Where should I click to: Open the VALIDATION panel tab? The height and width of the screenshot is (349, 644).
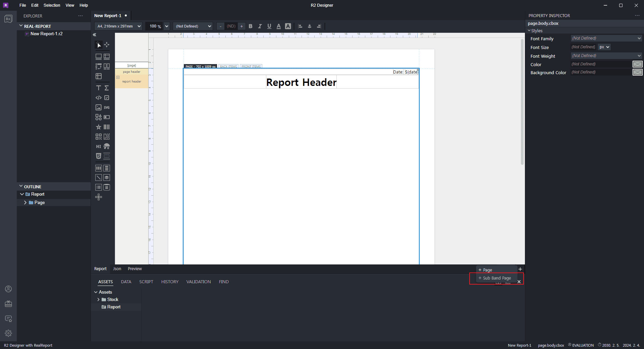pos(199,282)
